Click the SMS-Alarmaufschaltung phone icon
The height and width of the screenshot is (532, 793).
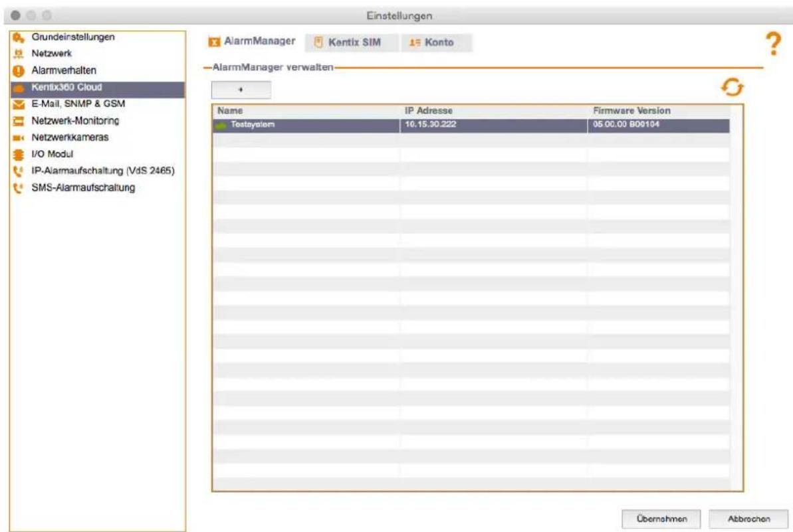pos(18,188)
